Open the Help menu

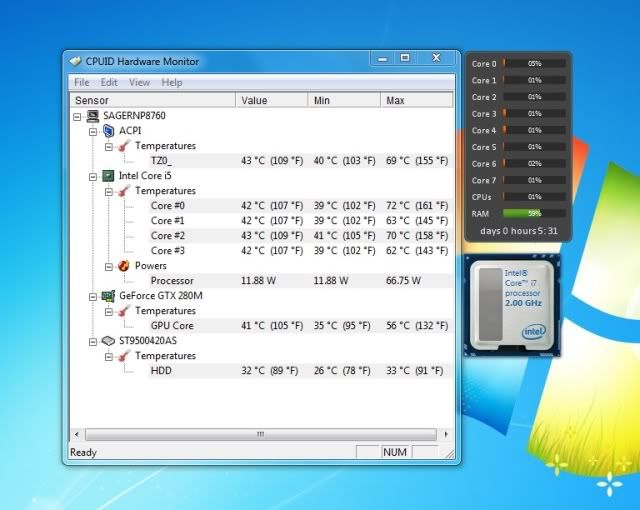click(172, 82)
